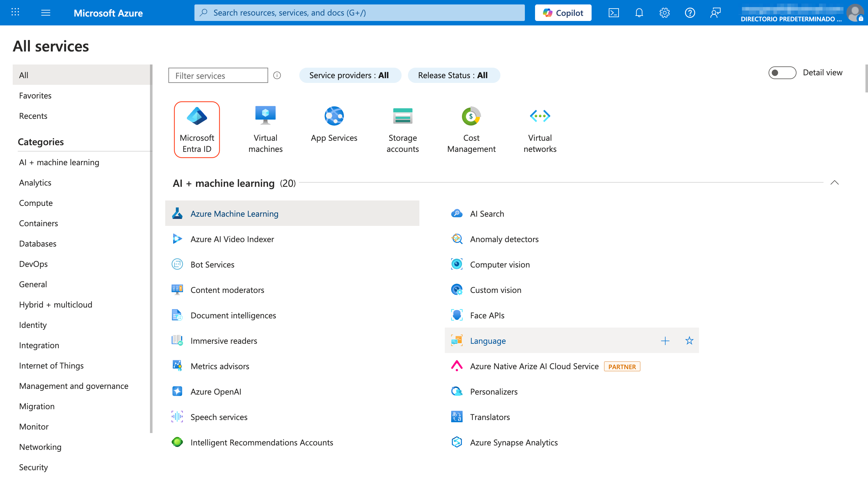The image size is (868, 488).
Task: Open Microsoft Entra ID service
Action: coord(197,129)
